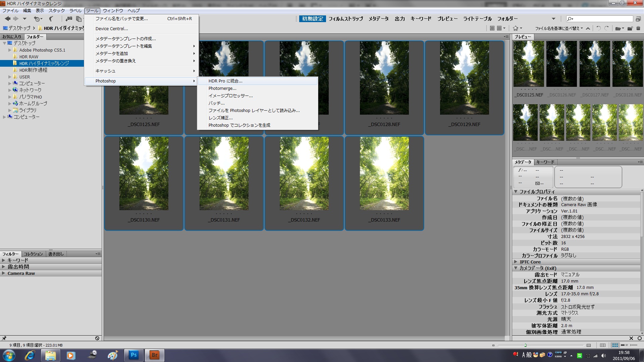Toggle ascending sort order arrow

(588, 28)
